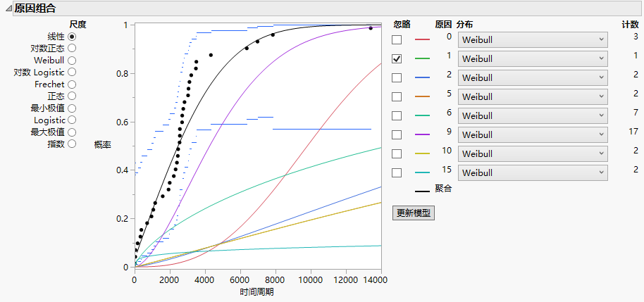This screenshot has height=302, width=644.
Task: Check the ignore box for cause 2
Action: [397, 77]
